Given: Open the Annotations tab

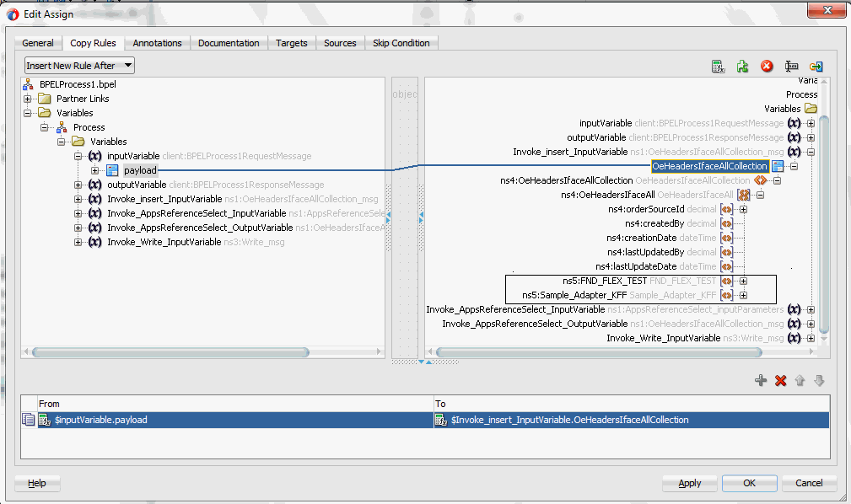Looking at the screenshot, I should 158,43.
